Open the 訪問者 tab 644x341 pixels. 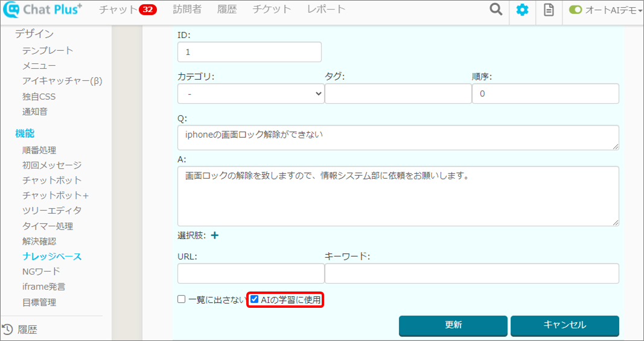coord(187,10)
